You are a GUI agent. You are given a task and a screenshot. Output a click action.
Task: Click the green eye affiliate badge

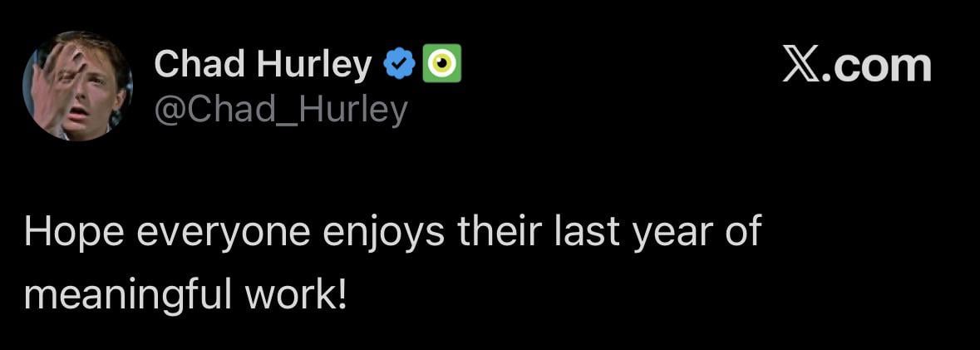click(x=442, y=64)
